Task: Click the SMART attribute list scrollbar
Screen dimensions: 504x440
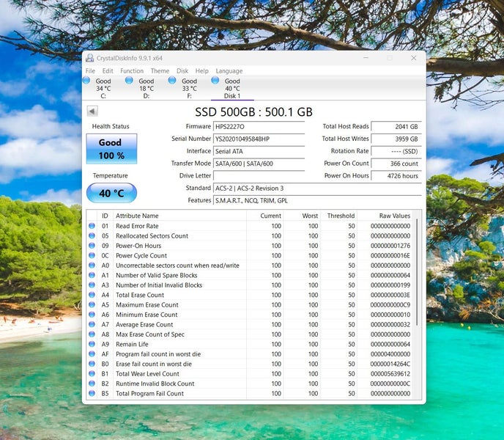Action: click(x=418, y=272)
